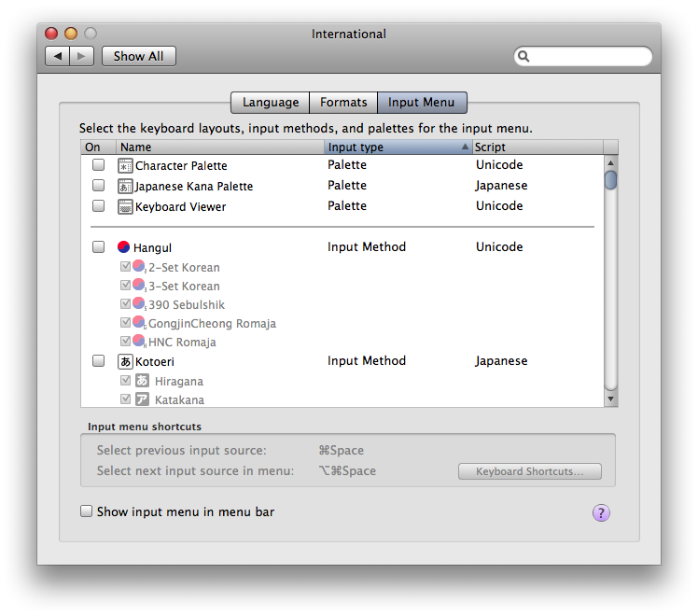Toggle the 3-Set Korean checkbox

pos(126,285)
